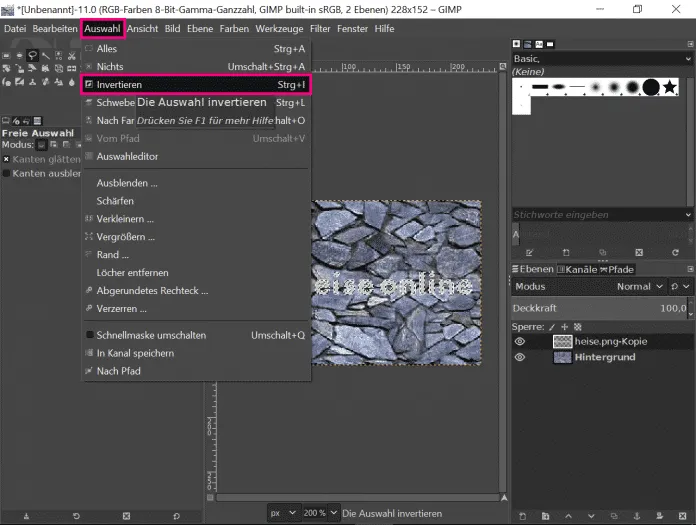Select the Hintergrund layer thumbnail
The height and width of the screenshot is (525, 696).
tap(563, 357)
